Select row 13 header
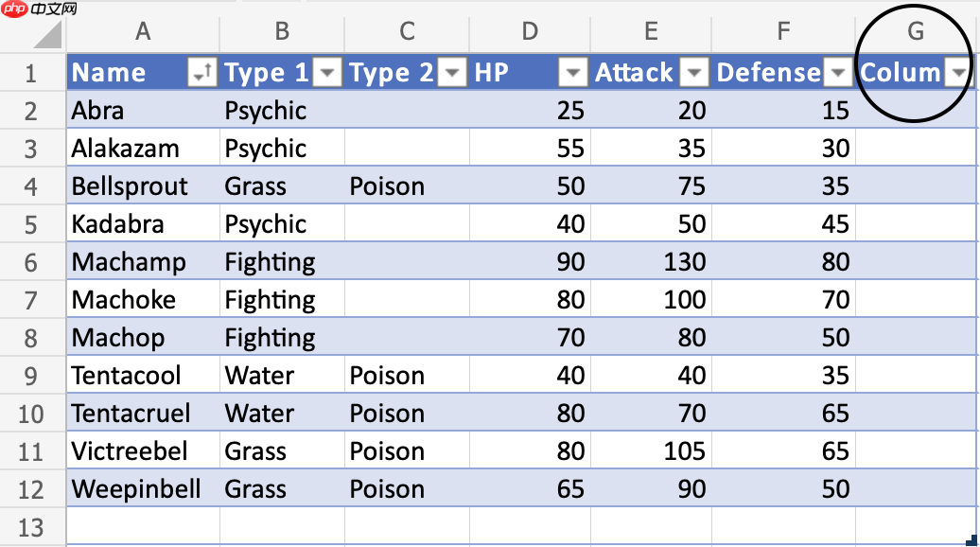 (x=31, y=528)
